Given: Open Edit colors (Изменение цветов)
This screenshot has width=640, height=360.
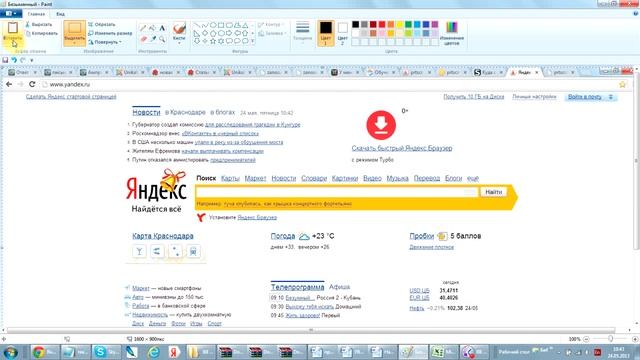Looking at the screenshot, I should click(x=451, y=33).
